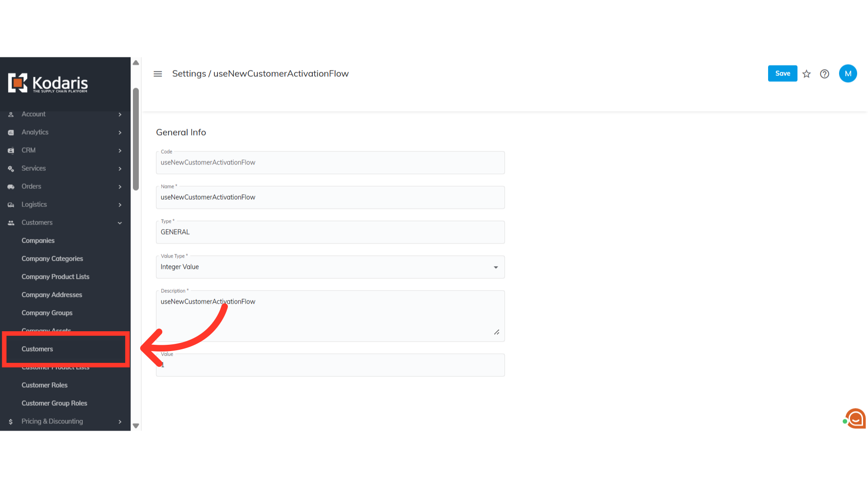
Task: Open the chat support widget icon
Action: pos(855,418)
